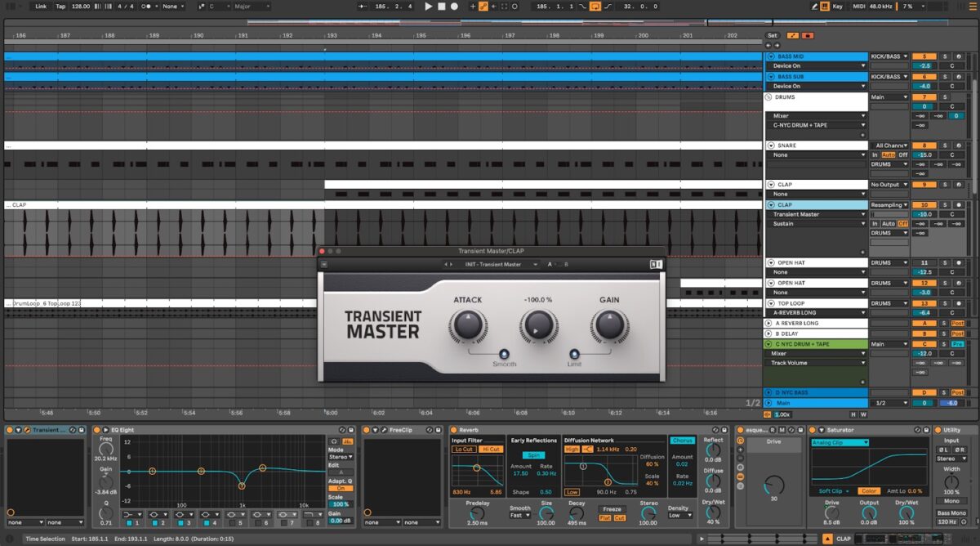Start playback with the Play button
Image resolution: width=980 pixels, height=546 pixels.
[x=429, y=6]
